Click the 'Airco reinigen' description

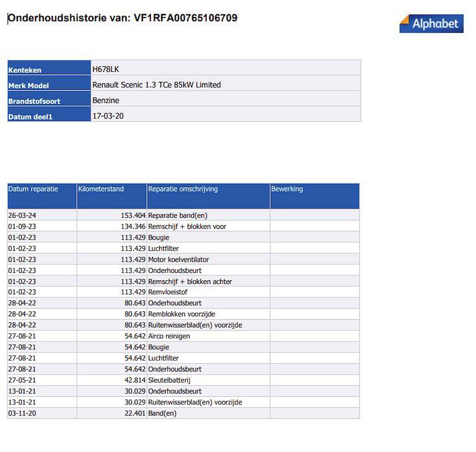pyautogui.click(x=169, y=336)
